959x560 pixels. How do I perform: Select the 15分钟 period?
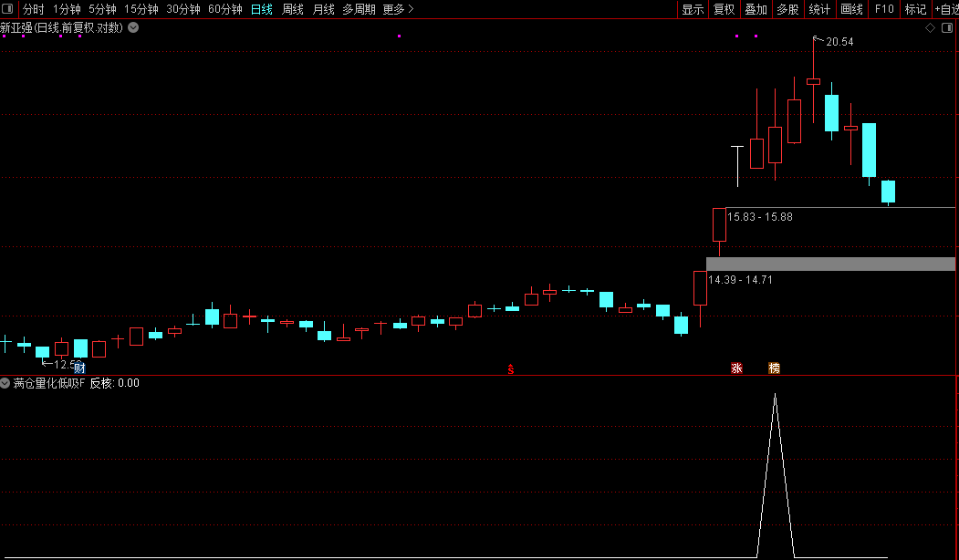coord(141,9)
